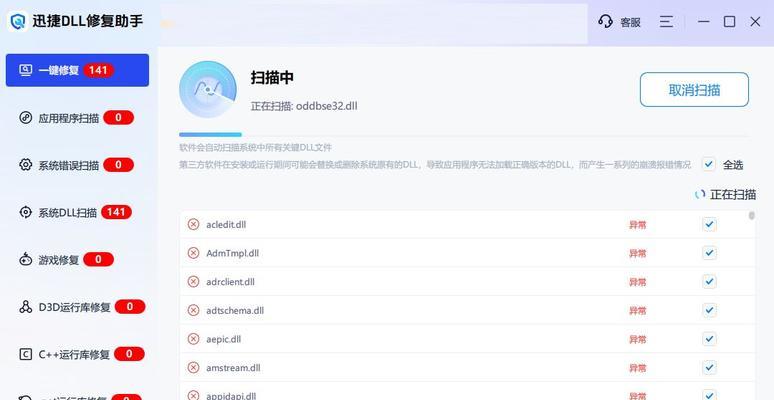
Task: Click the 系统DLL扫描 sidebar icon
Action: [27, 212]
